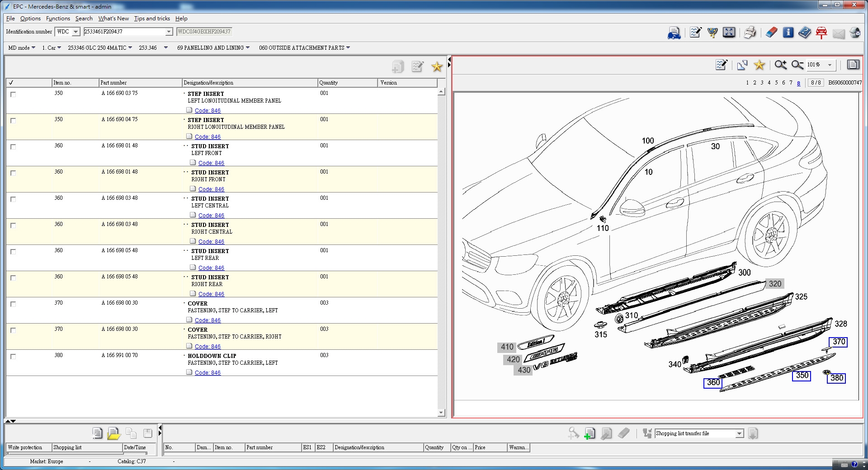Viewport: 868px width, 470px height.
Task: Click the parts list scrollbar up arrow
Action: 441,92
